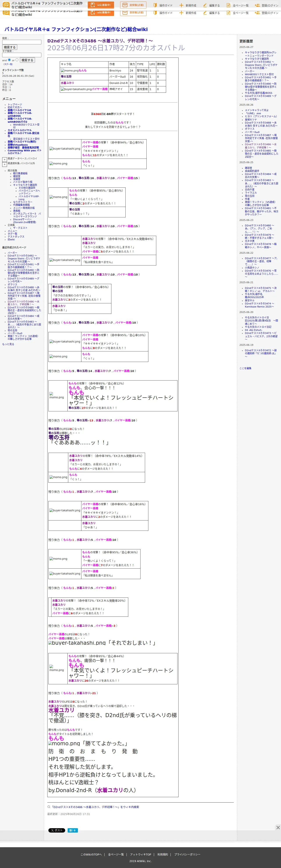The image size is (281, 868).
Task: Open the (タグ一覧) link under tag search
Action: coord(8,64)
